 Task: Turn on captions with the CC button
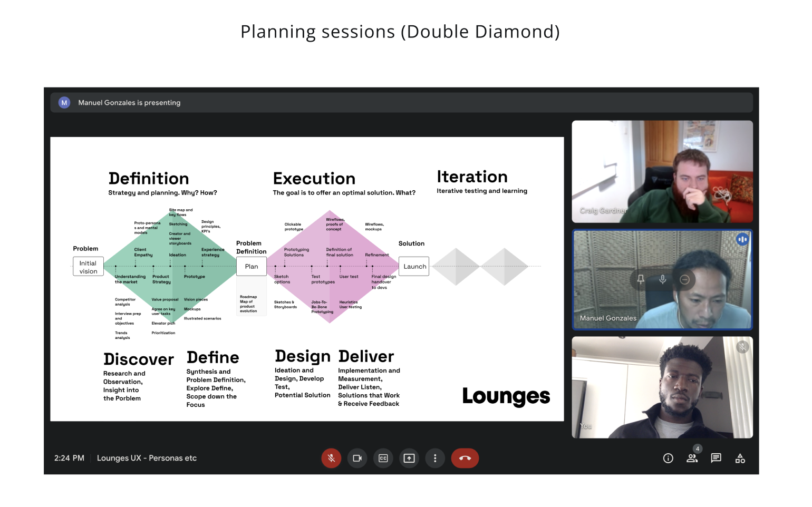[x=383, y=458]
